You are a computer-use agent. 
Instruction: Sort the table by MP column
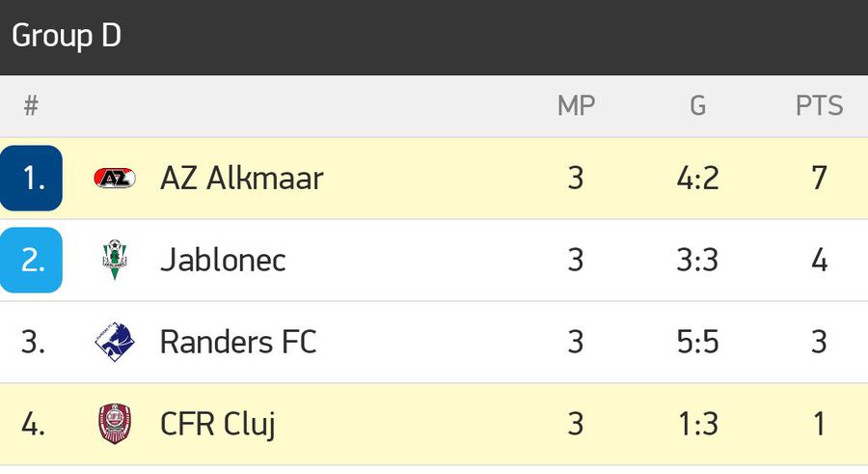coord(577,105)
